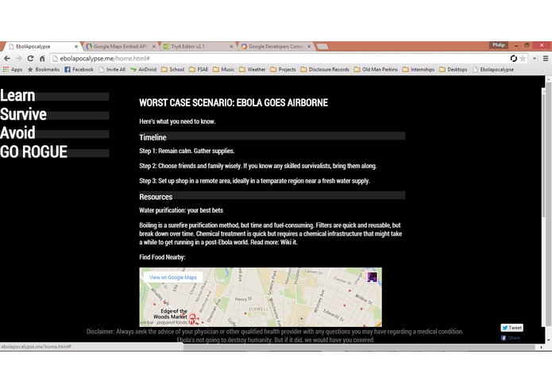Click the Facebook Share link

click(511, 338)
